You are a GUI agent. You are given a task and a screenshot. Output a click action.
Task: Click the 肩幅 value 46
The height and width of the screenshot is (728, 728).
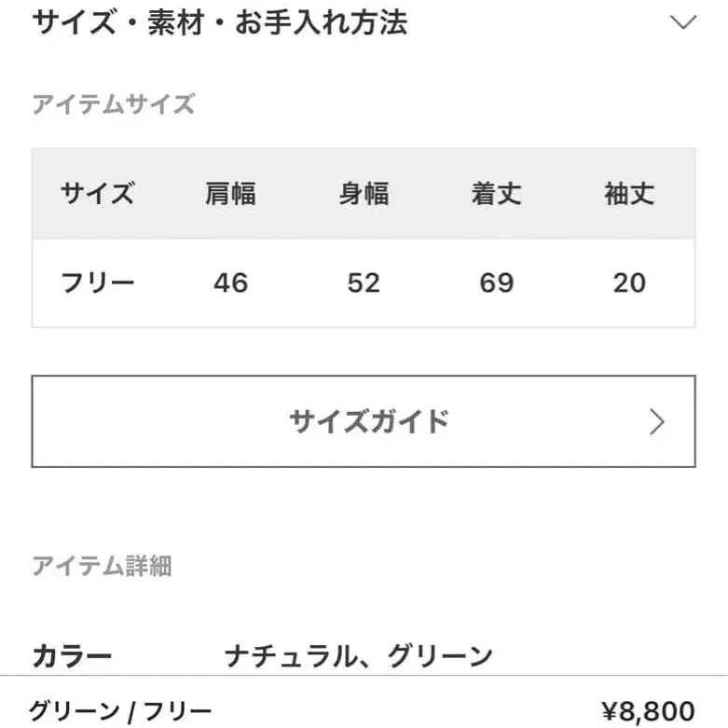(x=230, y=282)
